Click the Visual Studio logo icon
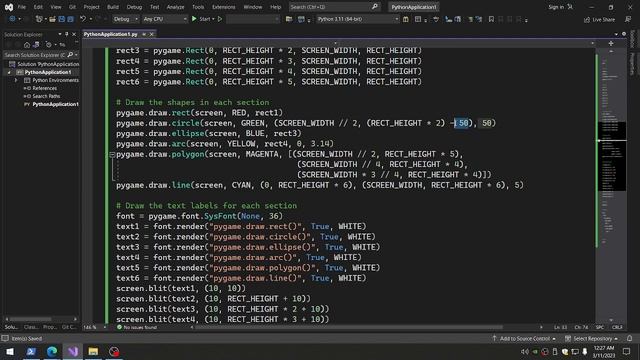This screenshot has width=640, height=360. tap(9, 7)
